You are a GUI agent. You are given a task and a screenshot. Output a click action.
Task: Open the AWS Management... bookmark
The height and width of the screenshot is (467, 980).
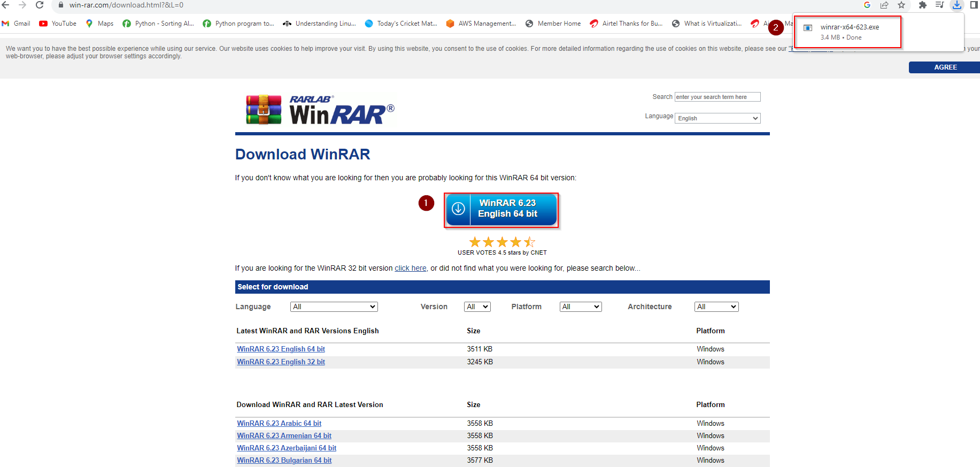pyautogui.click(x=481, y=24)
